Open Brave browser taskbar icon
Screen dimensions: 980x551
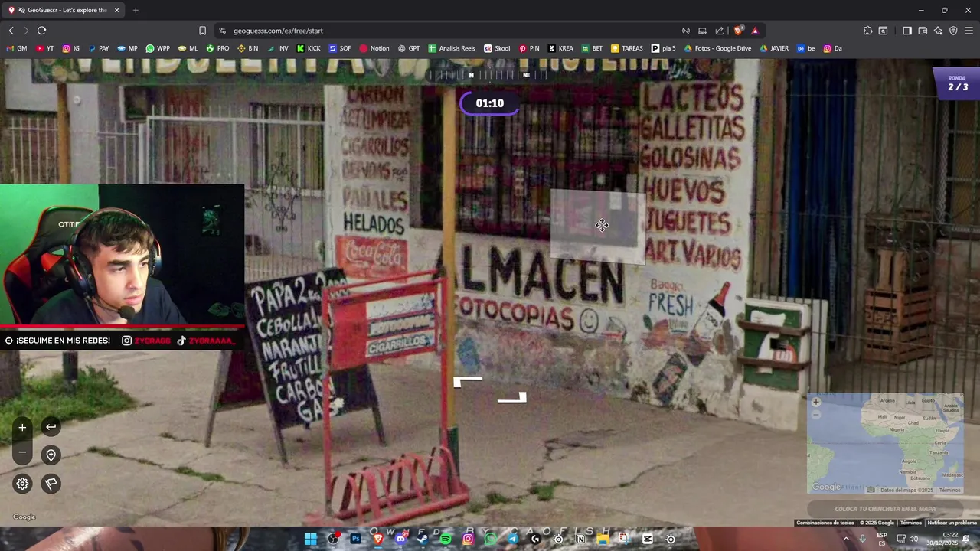click(x=377, y=539)
